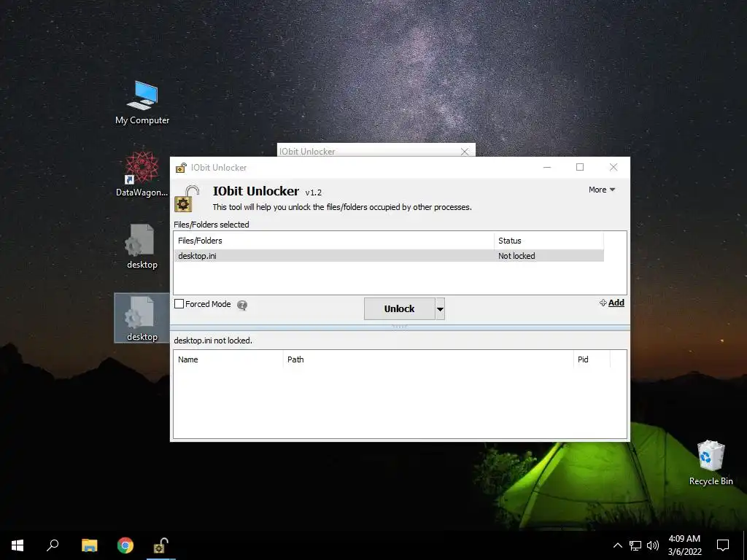
Task: Show hidden system tray icons
Action: click(617, 545)
